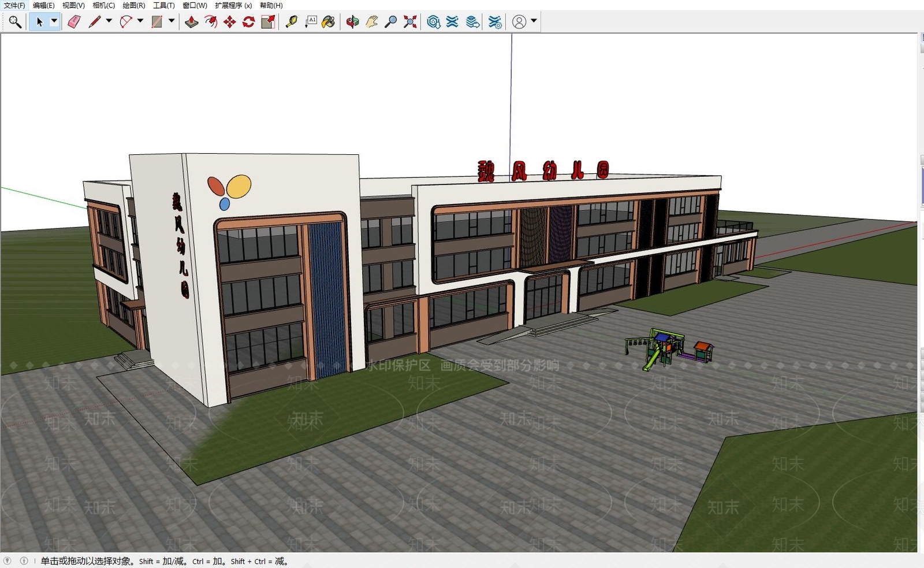924x568 pixels.
Task: Open the 视图(V) menu
Action: coord(73,5)
